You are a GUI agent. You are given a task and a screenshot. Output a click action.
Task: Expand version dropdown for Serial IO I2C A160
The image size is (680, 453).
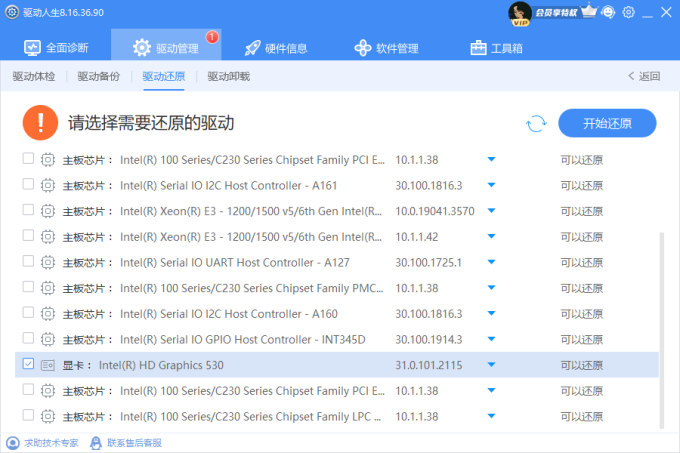491,313
